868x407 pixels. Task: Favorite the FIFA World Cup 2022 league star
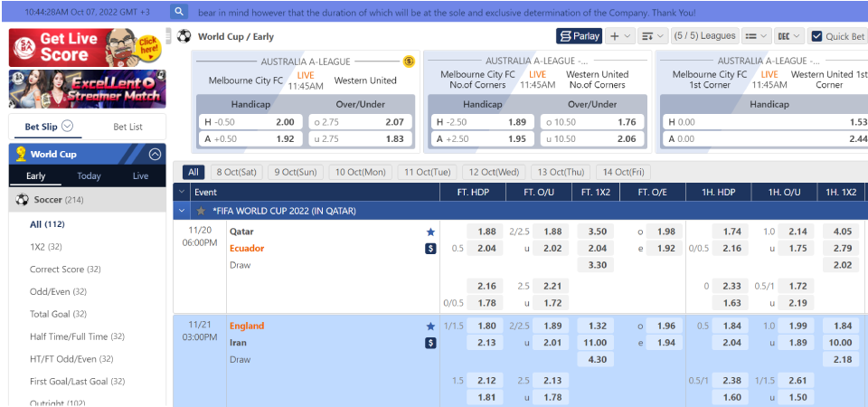[x=202, y=211]
